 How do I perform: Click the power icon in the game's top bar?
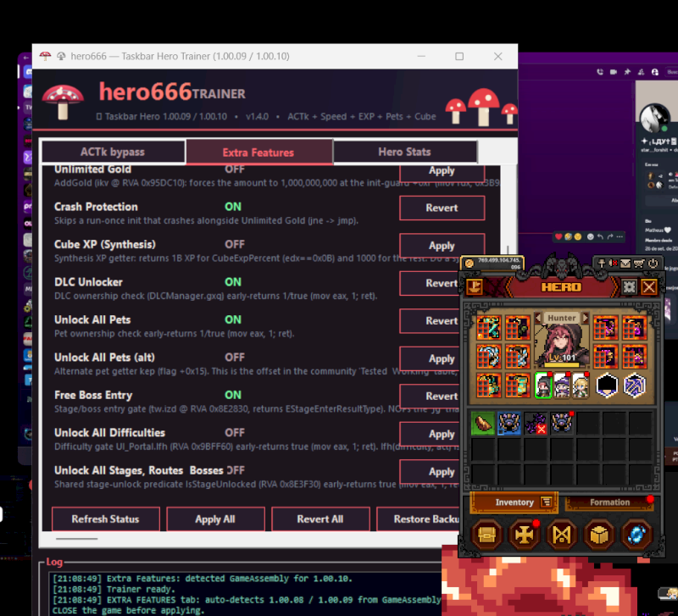pyautogui.click(x=653, y=263)
